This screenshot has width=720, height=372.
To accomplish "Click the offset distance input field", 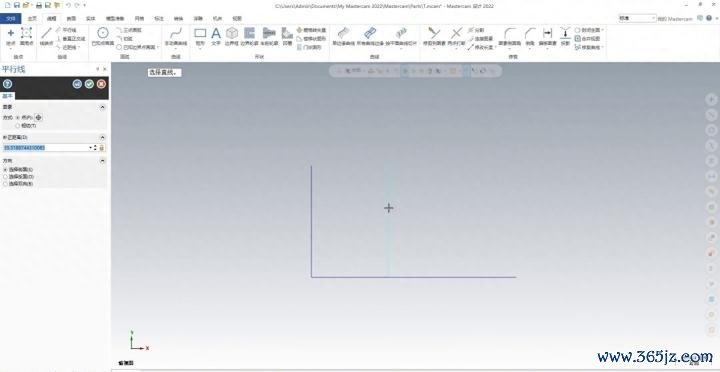I will point(45,148).
